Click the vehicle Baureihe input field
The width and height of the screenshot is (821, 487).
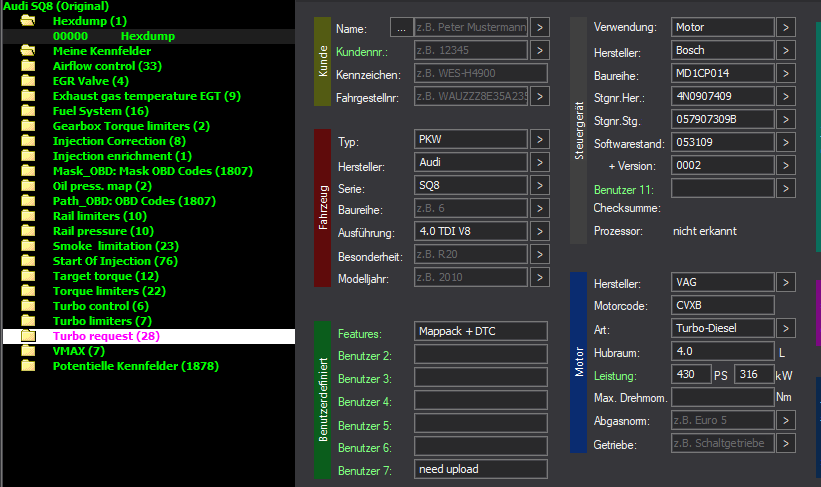pyautogui.click(x=471, y=208)
